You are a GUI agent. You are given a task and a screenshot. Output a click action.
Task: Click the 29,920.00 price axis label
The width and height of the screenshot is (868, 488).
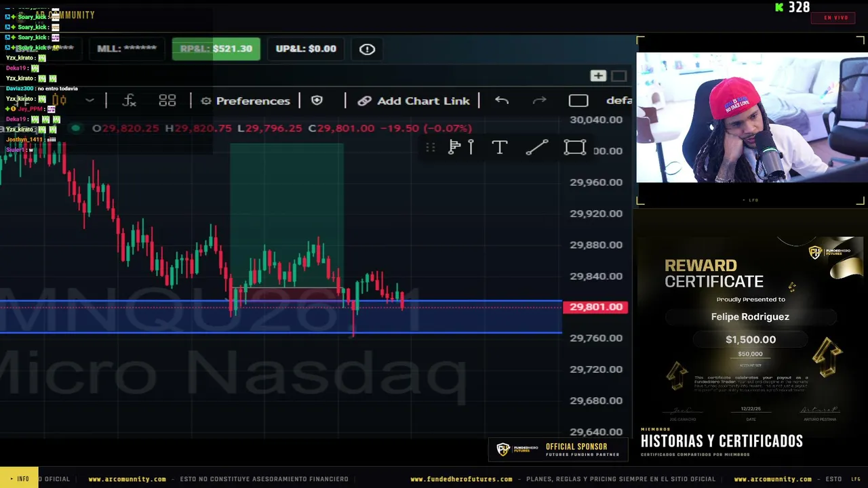[596, 213]
